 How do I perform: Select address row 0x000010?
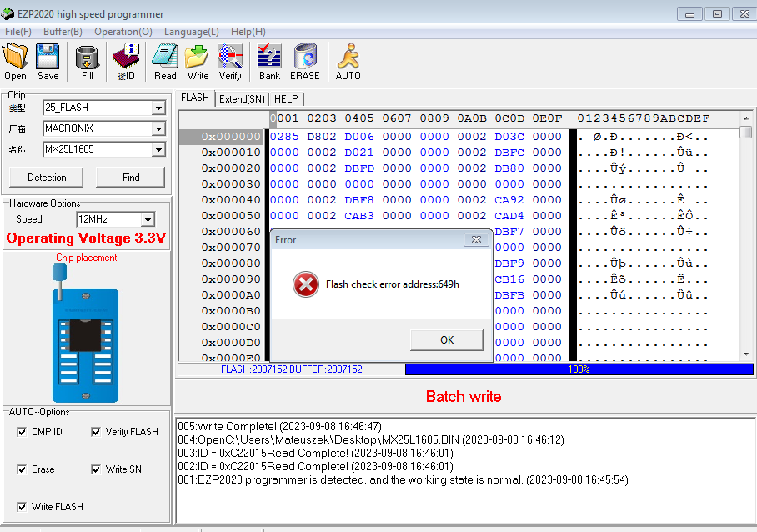pyautogui.click(x=231, y=153)
